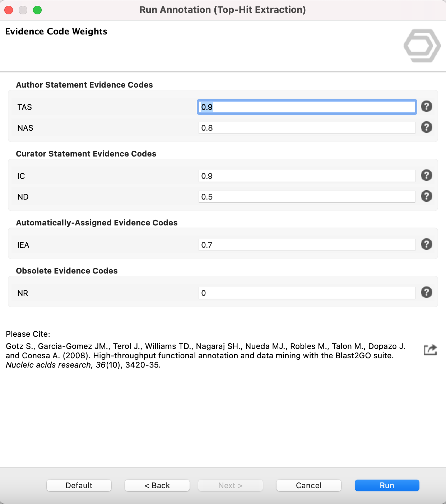The height and width of the screenshot is (504, 446).
Task: Focus the TAS weight field
Action: coord(307,107)
